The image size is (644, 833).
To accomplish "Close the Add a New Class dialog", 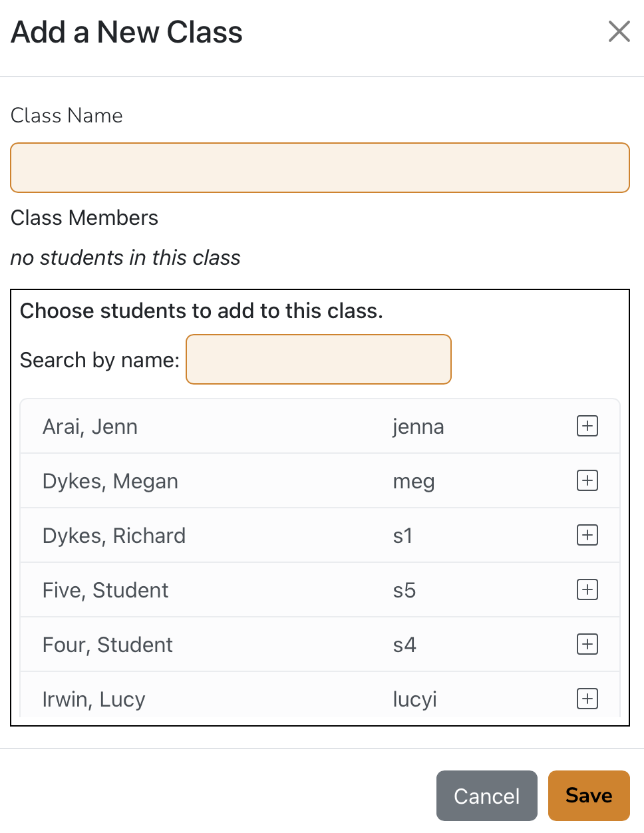I will (619, 31).
